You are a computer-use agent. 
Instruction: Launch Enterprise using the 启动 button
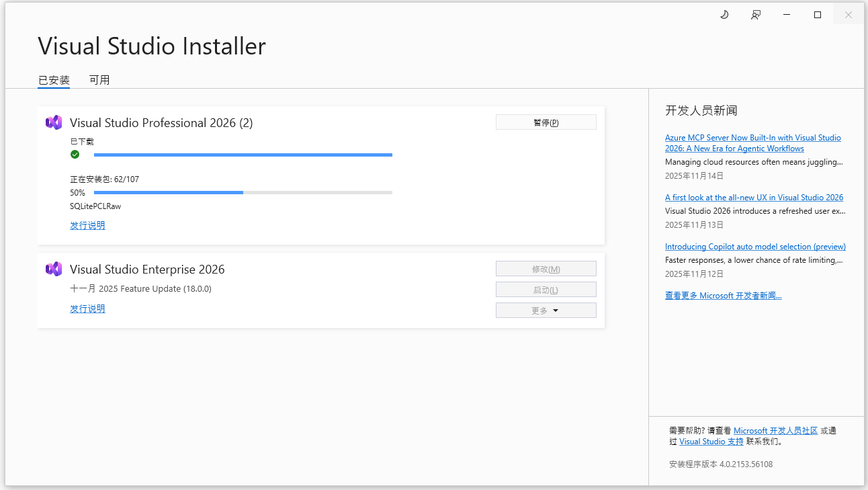[546, 290]
